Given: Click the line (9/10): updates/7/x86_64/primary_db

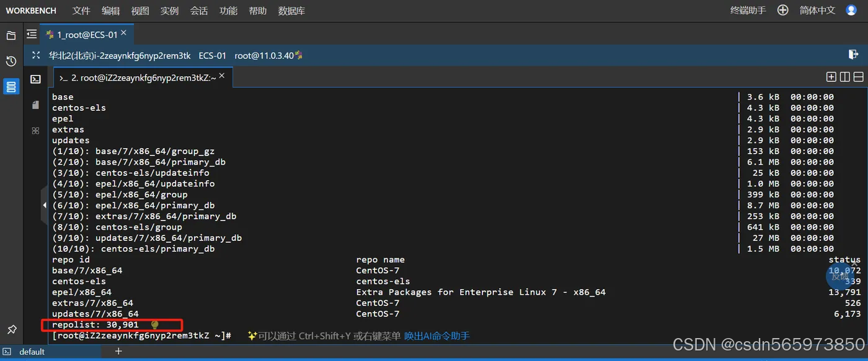Looking at the screenshot, I should (147, 238).
